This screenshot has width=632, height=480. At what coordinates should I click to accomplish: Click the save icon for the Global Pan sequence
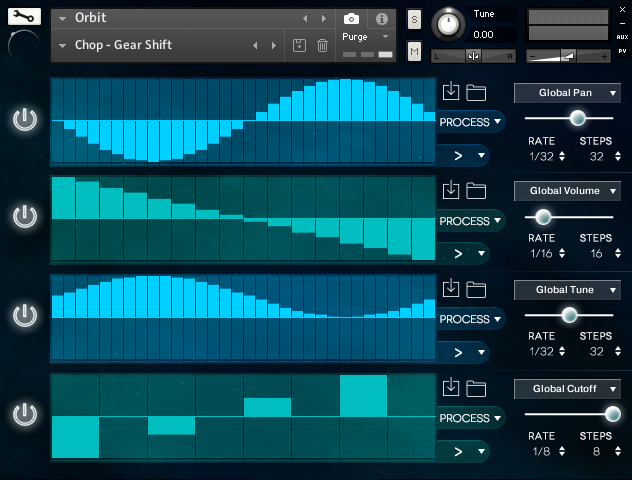pos(451,92)
